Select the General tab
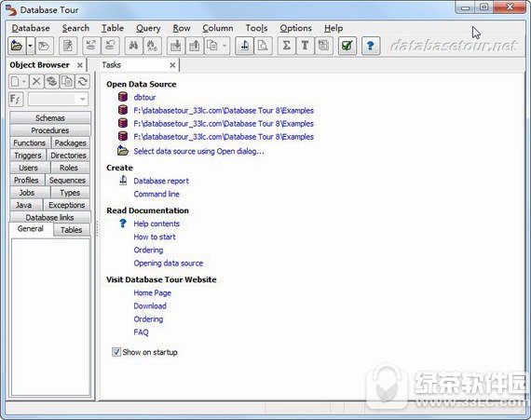531x420 pixels. pyautogui.click(x=31, y=229)
